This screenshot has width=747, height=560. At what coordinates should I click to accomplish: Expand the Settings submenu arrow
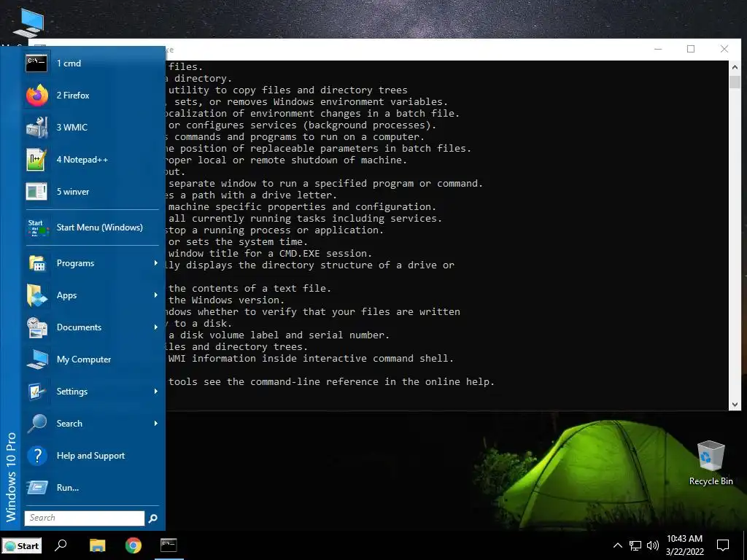coord(156,392)
